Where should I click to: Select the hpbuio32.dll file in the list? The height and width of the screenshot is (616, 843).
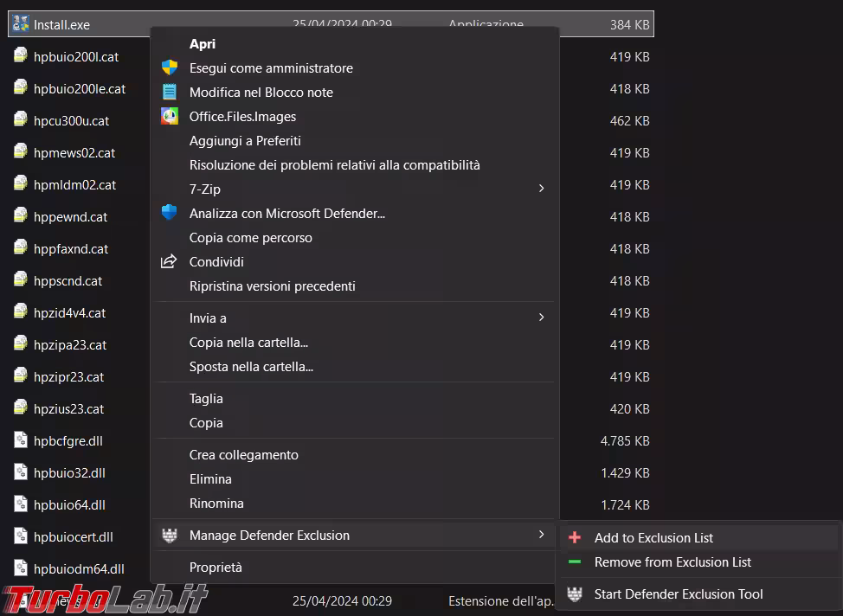pyautogui.click(x=69, y=473)
